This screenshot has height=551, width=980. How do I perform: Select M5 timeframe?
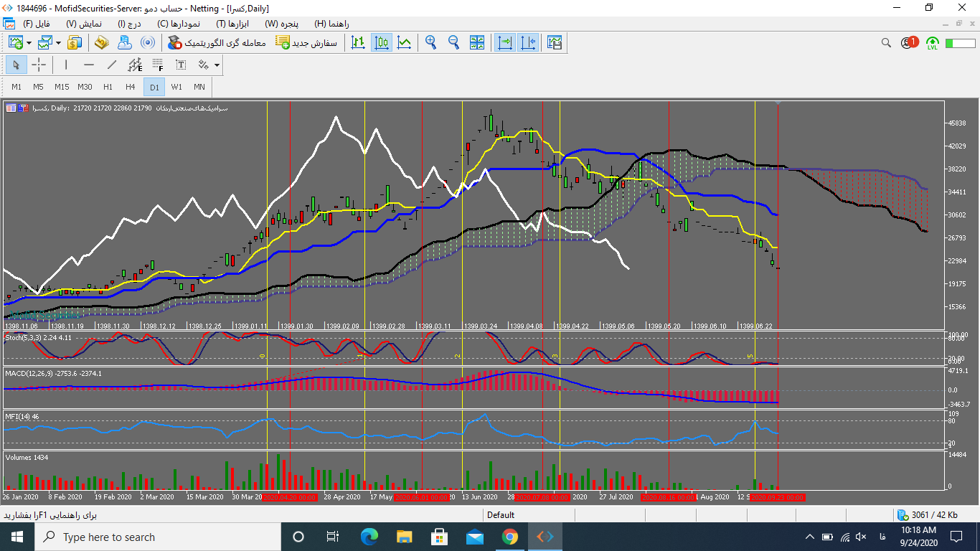[x=38, y=87]
